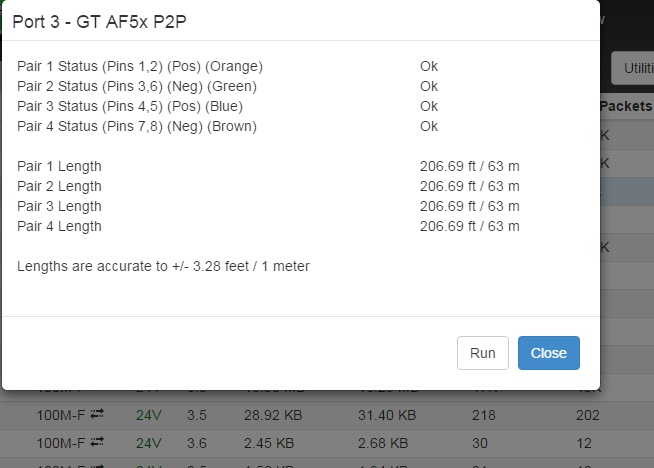The image size is (654, 468).
Task: Click the lengths accuracy note text
Action: 163,266
